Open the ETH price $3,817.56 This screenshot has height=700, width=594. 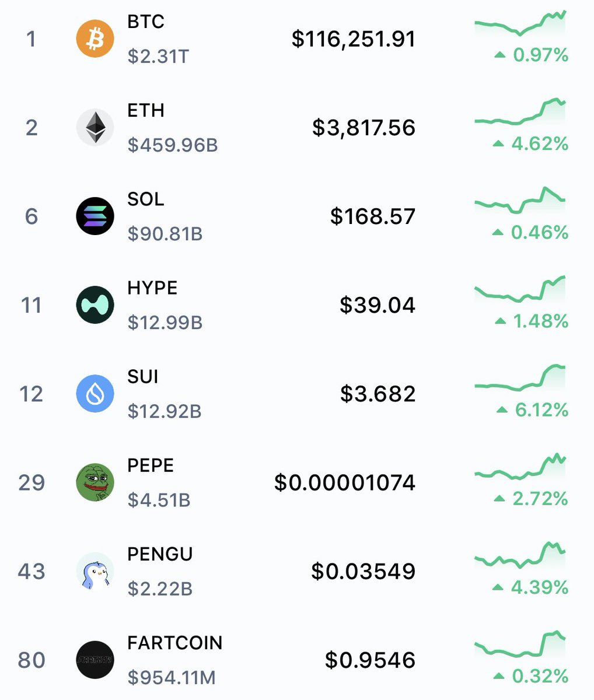[x=364, y=128]
